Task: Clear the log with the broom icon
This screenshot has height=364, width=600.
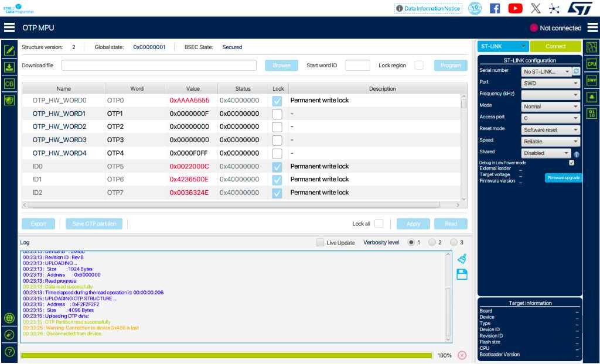Action: 462,259
